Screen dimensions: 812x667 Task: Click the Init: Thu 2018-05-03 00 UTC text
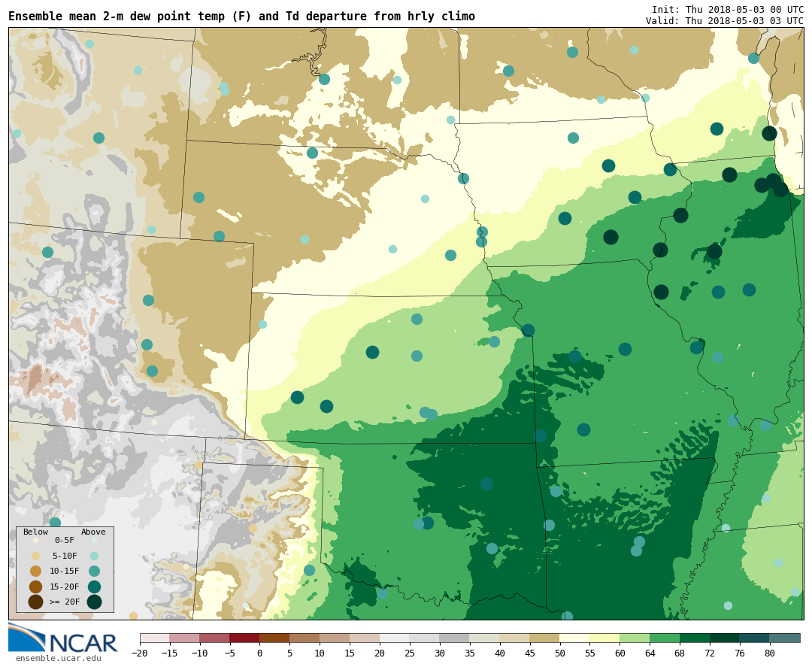click(728, 10)
